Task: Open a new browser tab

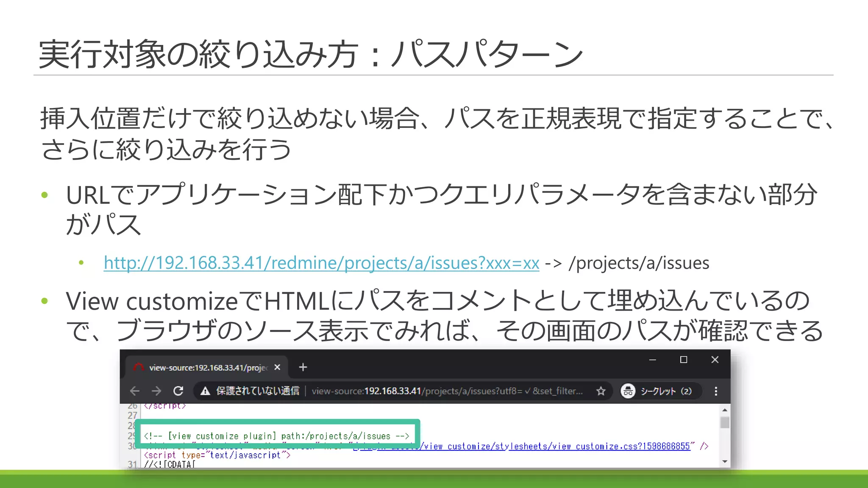Action: coord(303,367)
